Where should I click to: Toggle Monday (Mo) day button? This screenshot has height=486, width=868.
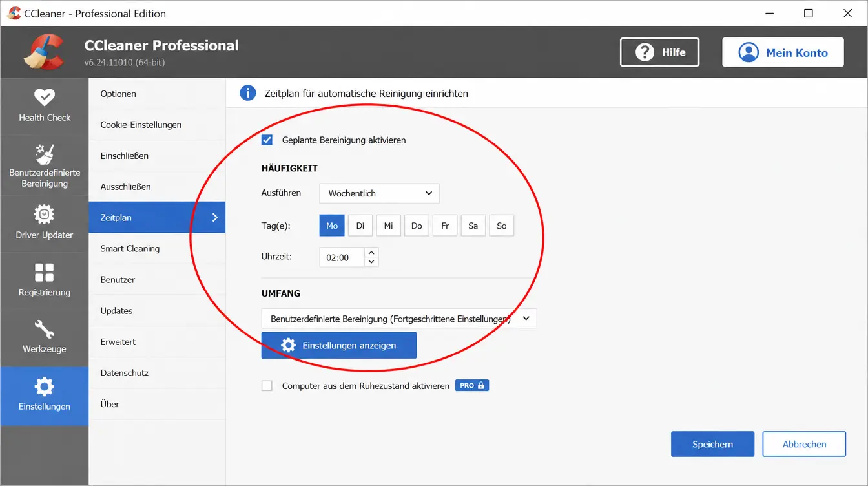(332, 226)
